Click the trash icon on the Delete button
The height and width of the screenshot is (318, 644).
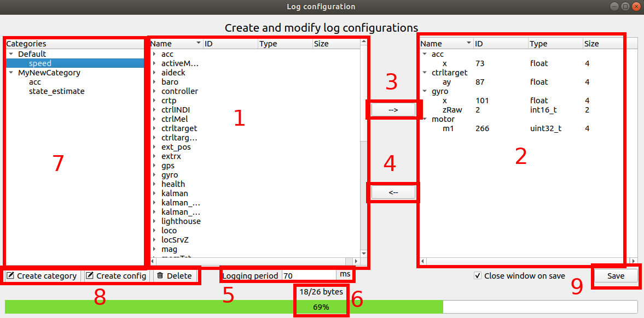pyautogui.click(x=160, y=276)
